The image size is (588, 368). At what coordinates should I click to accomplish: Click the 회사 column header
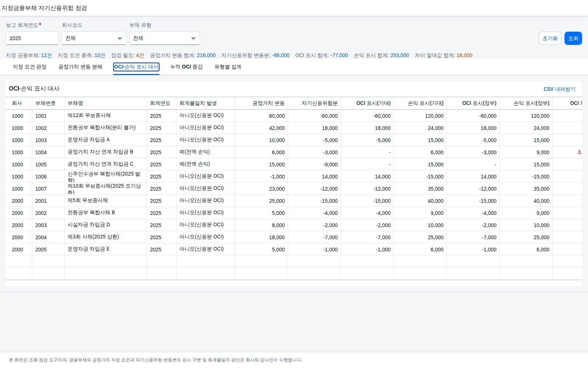point(19,103)
